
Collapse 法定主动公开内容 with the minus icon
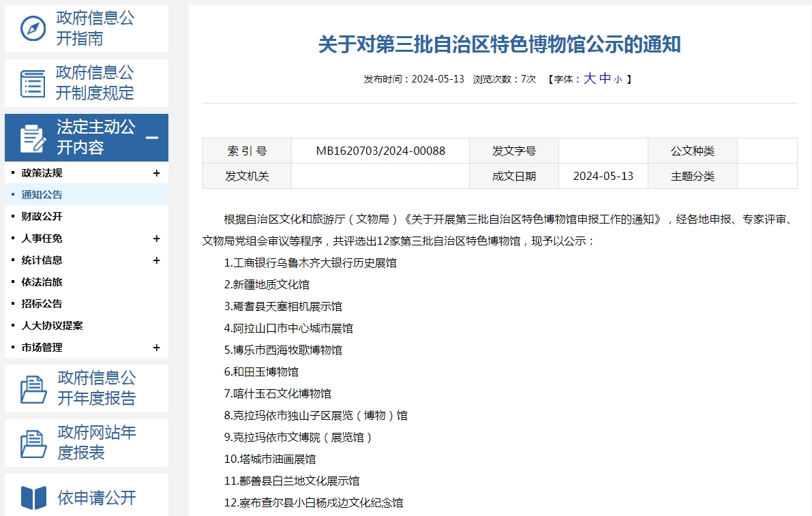pyautogui.click(x=152, y=138)
